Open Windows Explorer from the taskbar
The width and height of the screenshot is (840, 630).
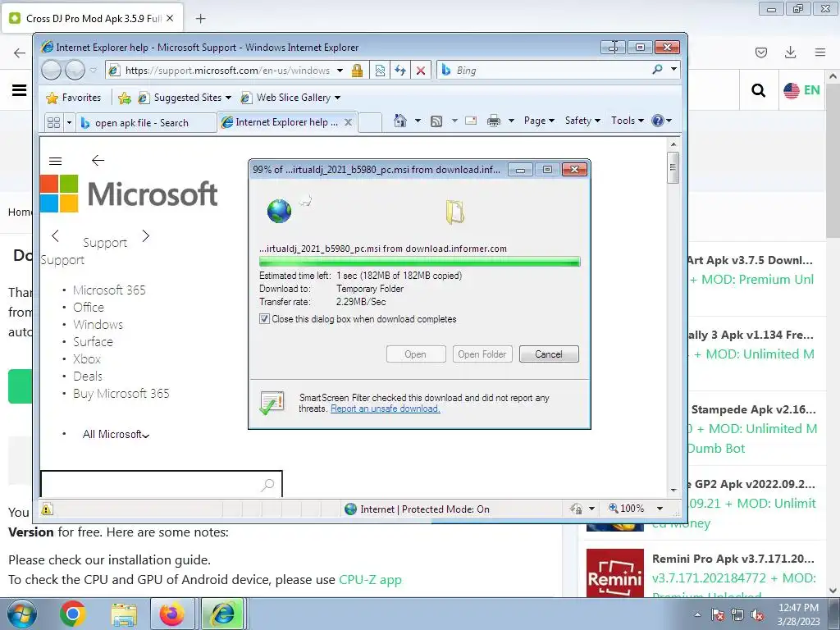(124, 614)
